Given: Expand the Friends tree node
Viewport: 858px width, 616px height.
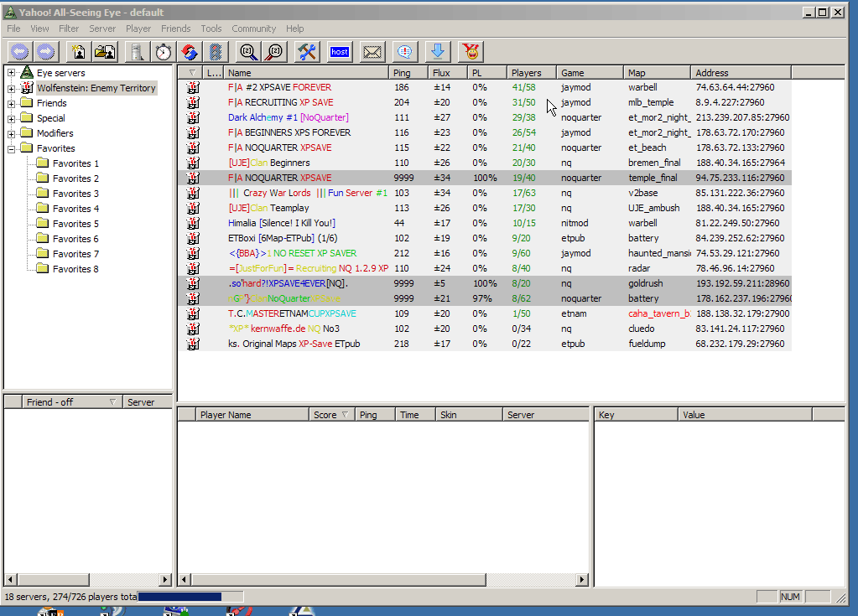Looking at the screenshot, I should (x=11, y=103).
